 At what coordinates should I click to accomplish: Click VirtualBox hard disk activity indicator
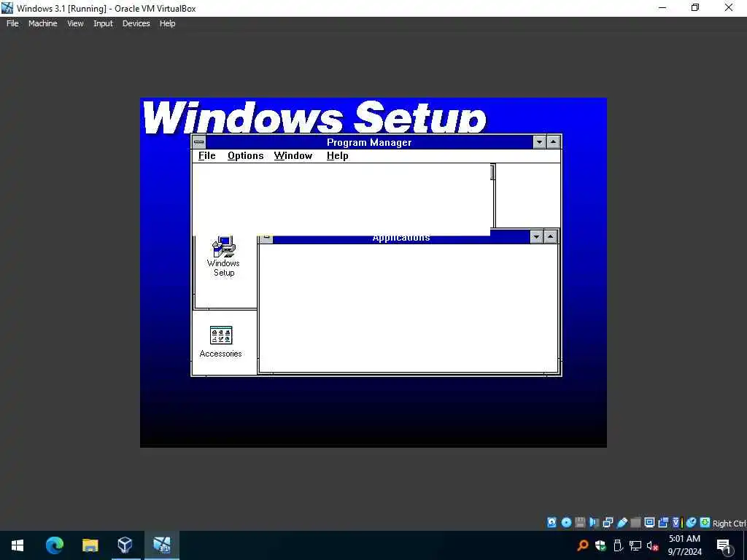pyautogui.click(x=551, y=522)
